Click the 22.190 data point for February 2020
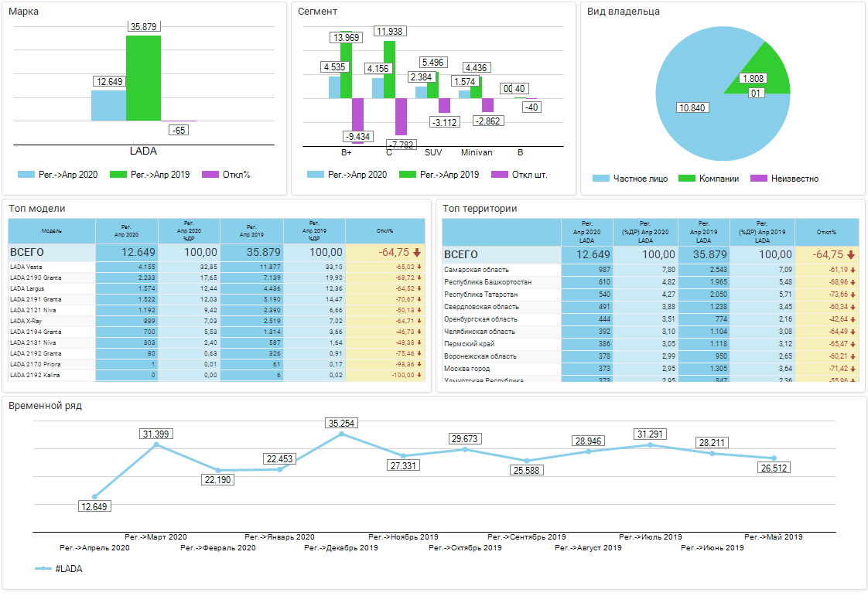868x613 pixels. point(218,470)
